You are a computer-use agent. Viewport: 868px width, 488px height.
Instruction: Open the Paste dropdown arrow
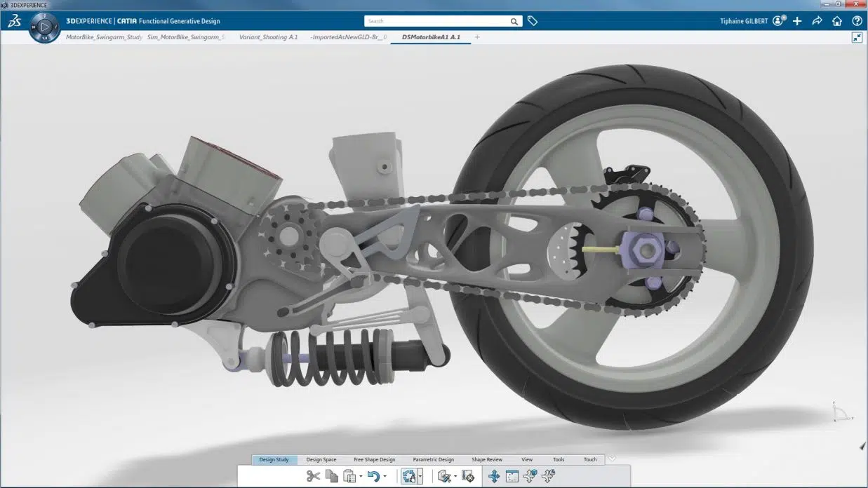[x=361, y=477]
